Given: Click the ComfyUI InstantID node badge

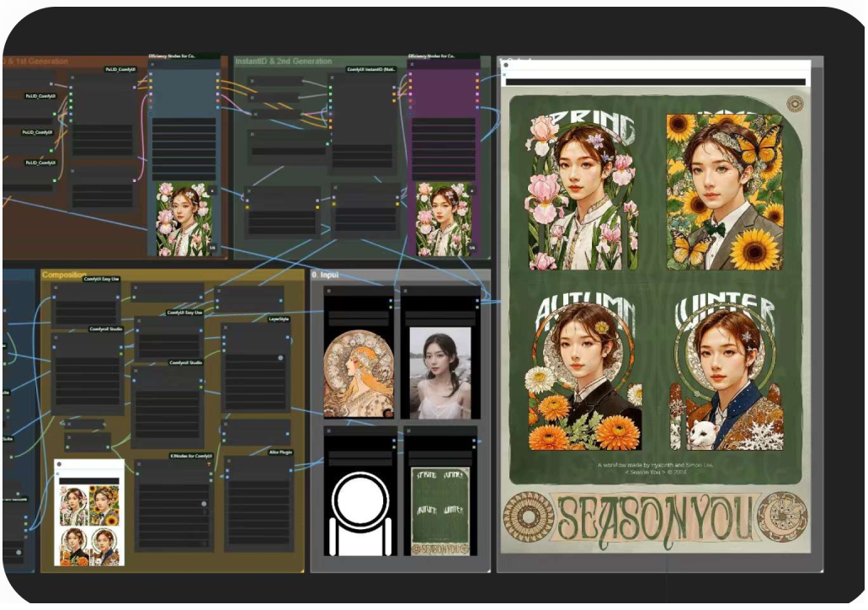Looking at the screenshot, I should [371, 69].
